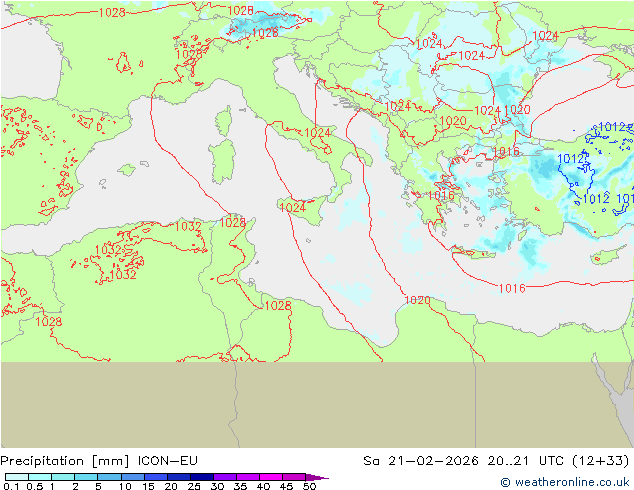The height and width of the screenshot is (490, 634).
Task: Pick the legend swatch above 10
Action: point(132,477)
